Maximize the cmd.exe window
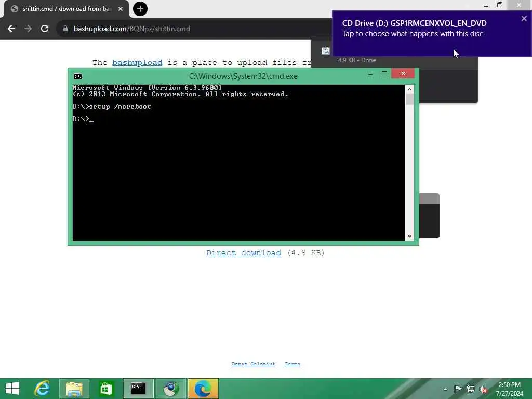Viewport: 532px width, 399px height. click(x=384, y=74)
